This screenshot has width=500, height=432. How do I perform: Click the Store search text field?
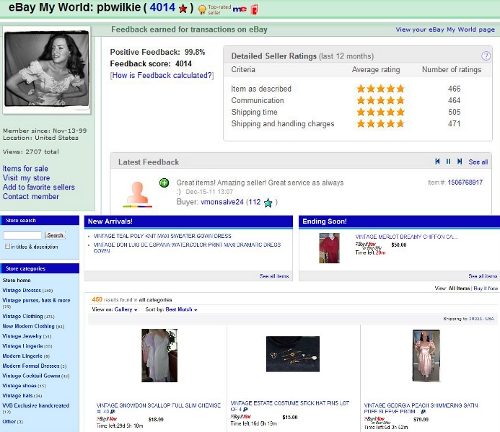[22, 235]
